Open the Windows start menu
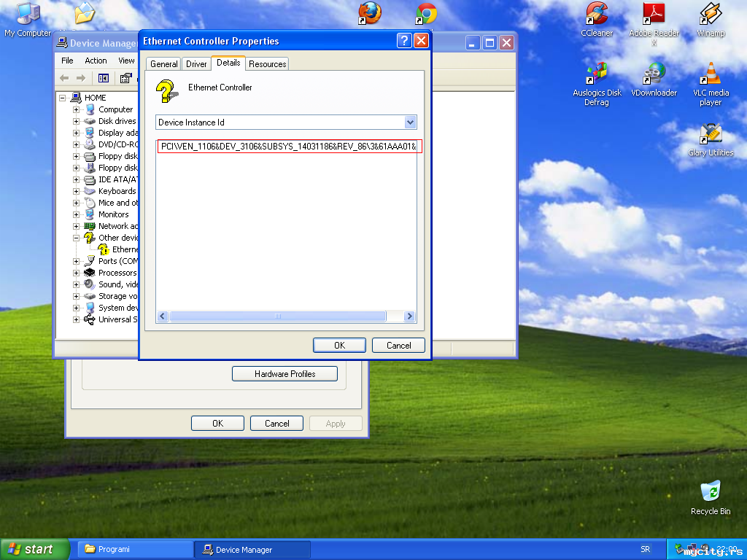 click(34, 549)
